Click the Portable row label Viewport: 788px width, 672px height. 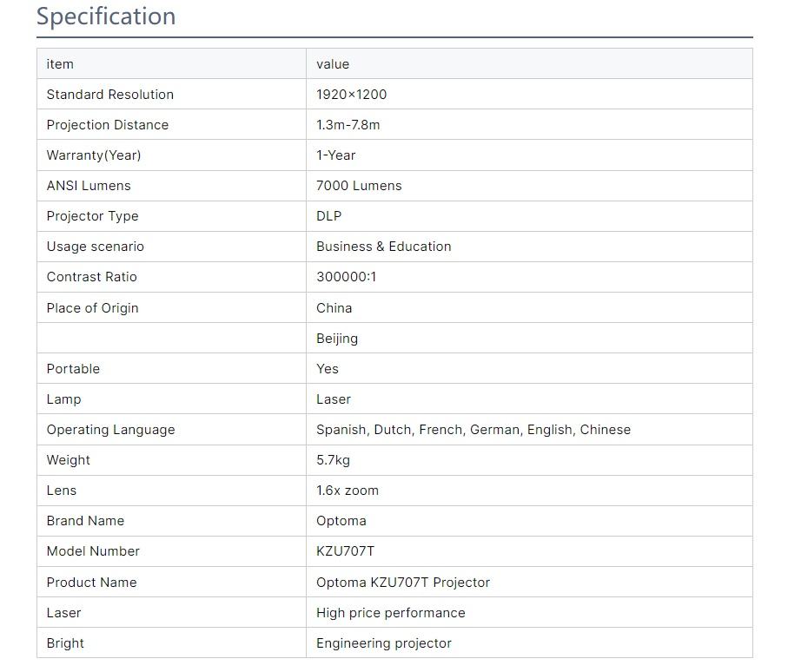point(73,369)
